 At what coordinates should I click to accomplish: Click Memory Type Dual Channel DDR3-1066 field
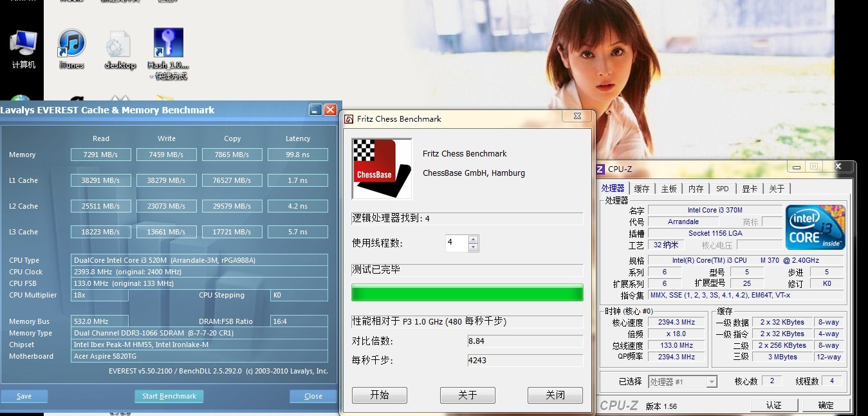coord(199,333)
